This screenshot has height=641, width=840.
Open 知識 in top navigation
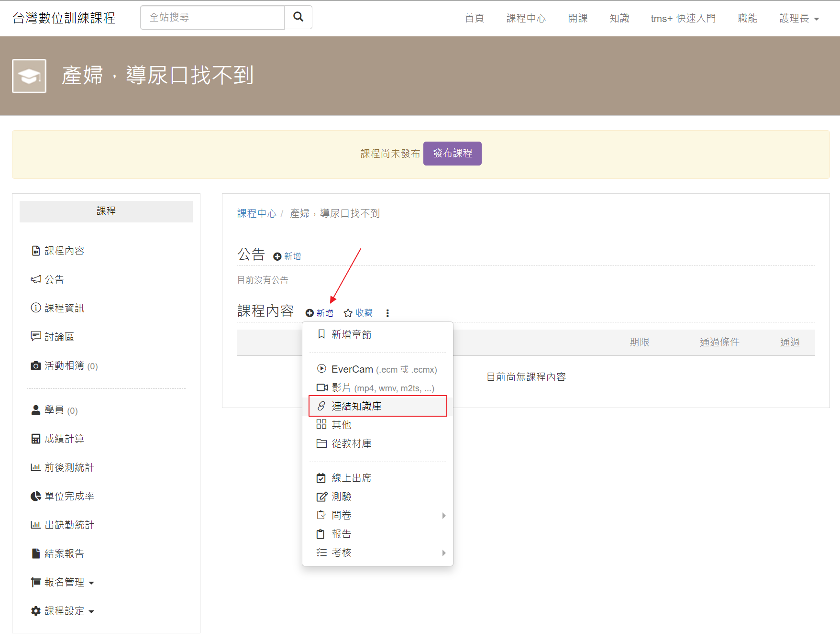point(619,18)
